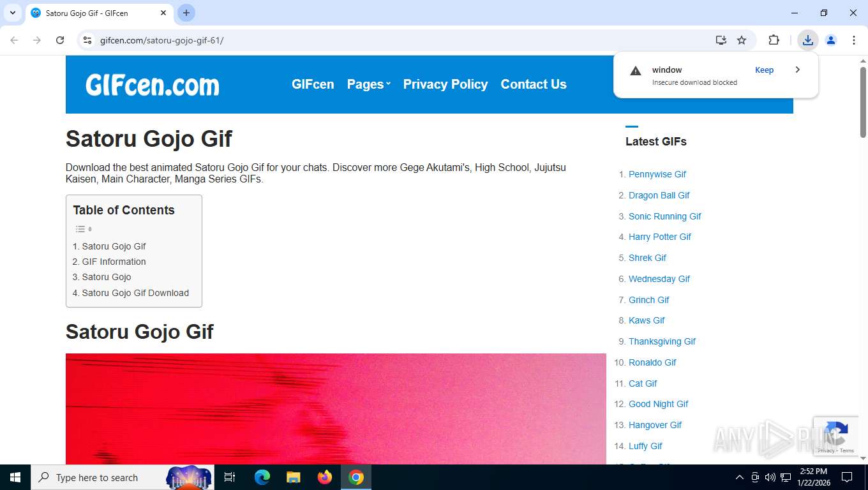The width and height of the screenshot is (868, 490).
Task: Open network status in system tray
Action: point(786,477)
